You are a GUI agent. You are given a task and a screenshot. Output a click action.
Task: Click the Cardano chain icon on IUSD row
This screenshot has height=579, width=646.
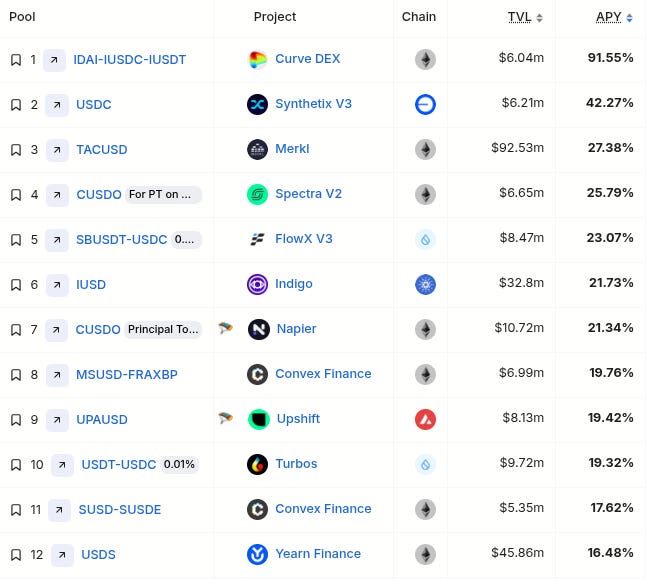pos(425,285)
